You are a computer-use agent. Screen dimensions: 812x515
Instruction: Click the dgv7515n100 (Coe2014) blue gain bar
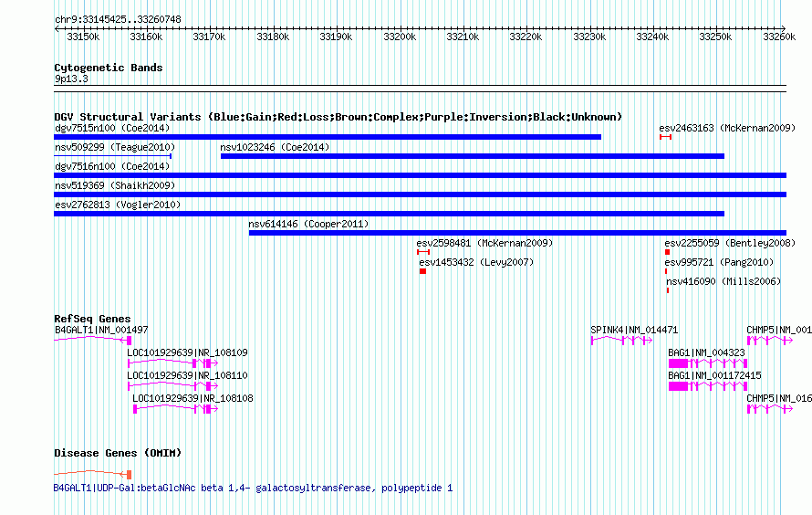point(328,137)
